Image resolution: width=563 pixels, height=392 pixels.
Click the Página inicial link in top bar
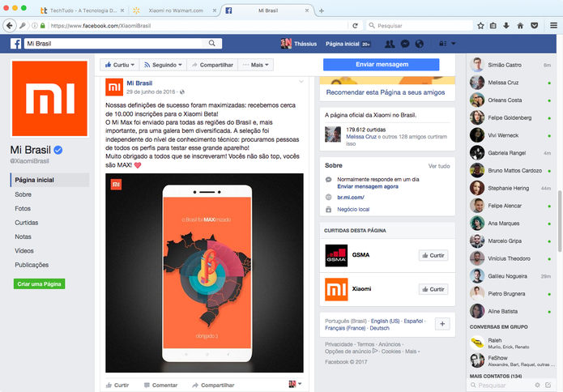click(x=343, y=44)
